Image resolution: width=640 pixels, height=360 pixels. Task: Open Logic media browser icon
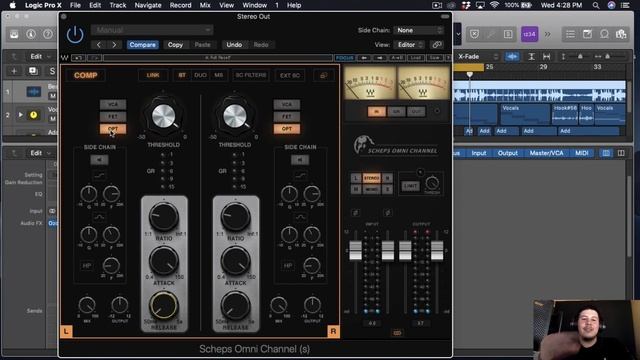[x=621, y=34]
